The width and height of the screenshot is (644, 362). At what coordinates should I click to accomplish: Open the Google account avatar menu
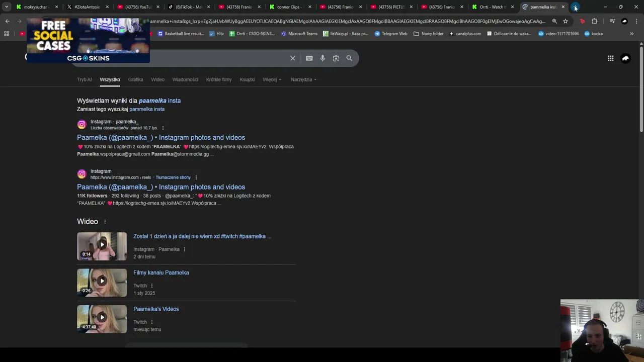click(625, 58)
